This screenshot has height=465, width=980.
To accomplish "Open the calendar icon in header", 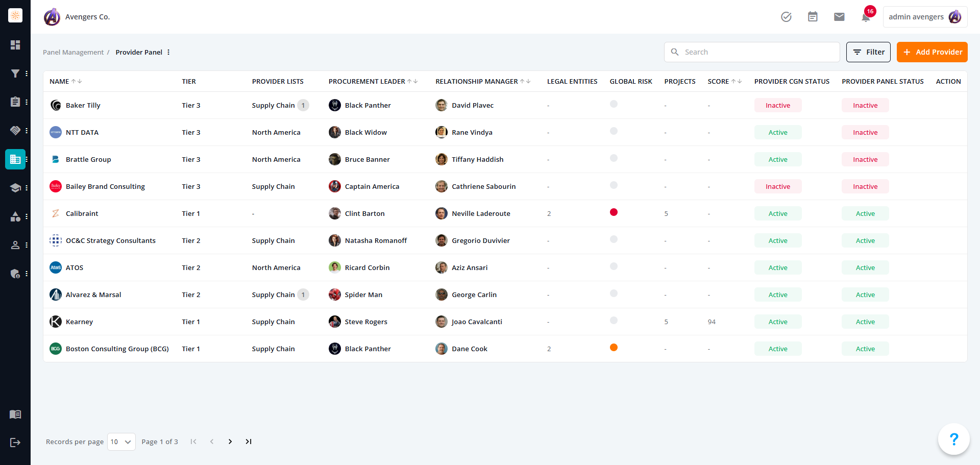I will (813, 17).
